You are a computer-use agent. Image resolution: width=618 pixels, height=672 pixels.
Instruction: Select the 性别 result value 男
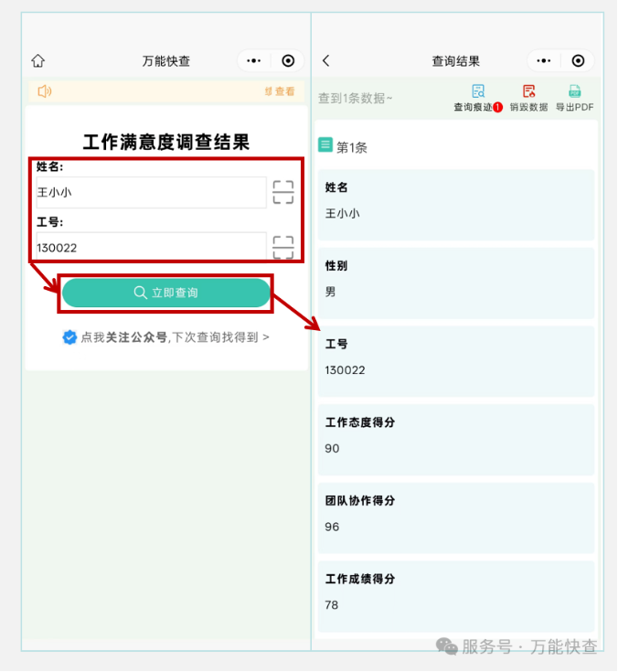(330, 292)
